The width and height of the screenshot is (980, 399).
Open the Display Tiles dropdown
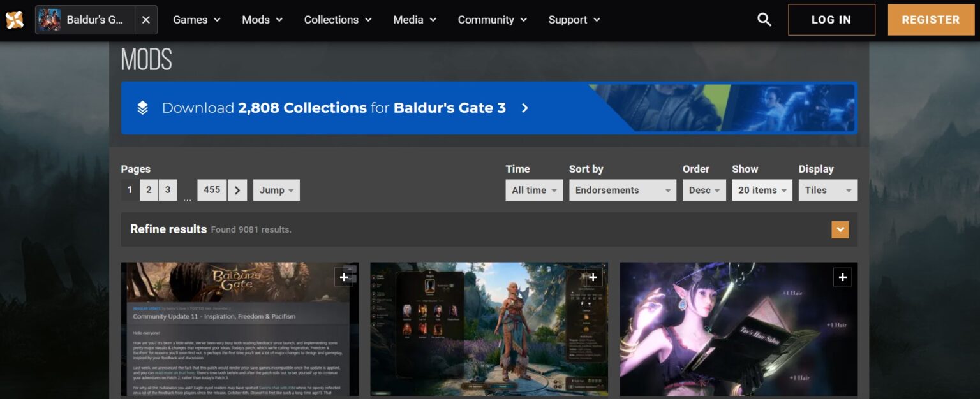coord(828,190)
